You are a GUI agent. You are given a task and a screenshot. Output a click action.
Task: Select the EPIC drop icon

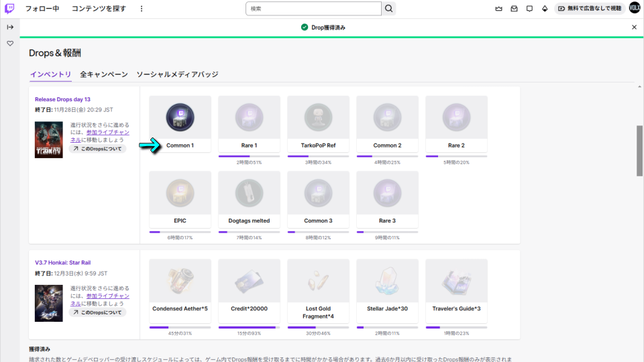click(x=180, y=193)
